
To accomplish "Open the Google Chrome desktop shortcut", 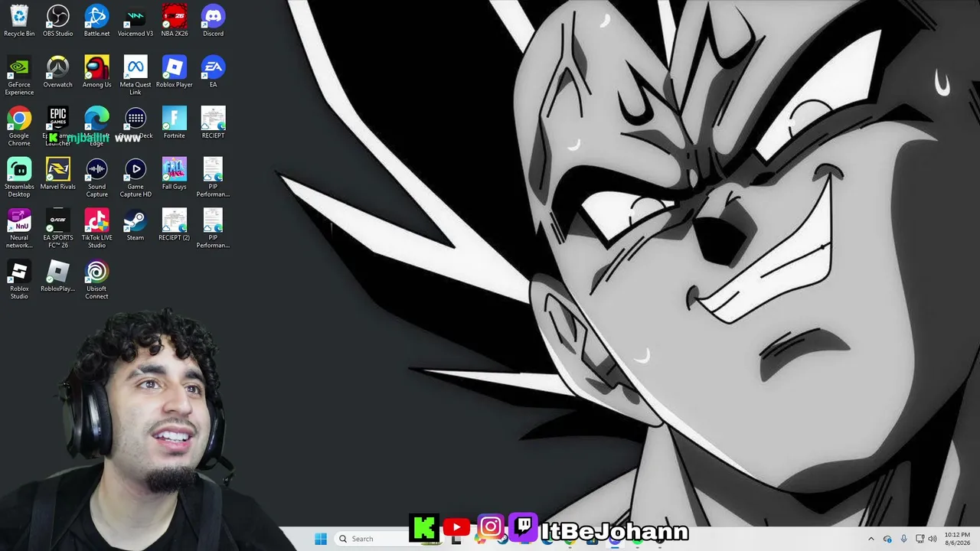I will point(19,126).
